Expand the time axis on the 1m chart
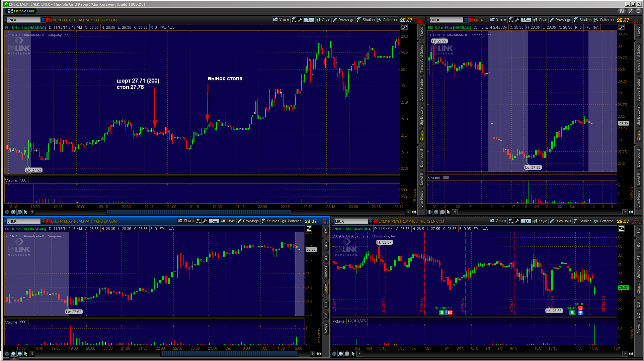The image size is (644, 361). point(414,212)
